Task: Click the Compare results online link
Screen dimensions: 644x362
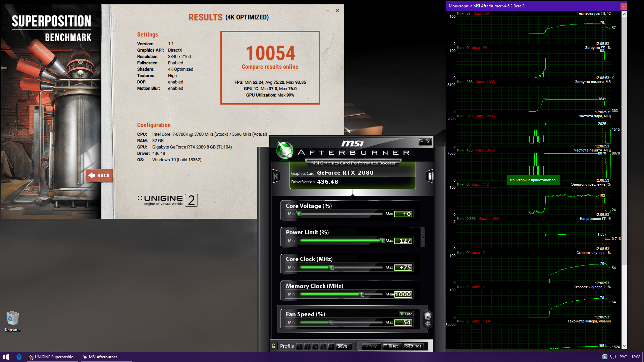Action: tap(270, 67)
